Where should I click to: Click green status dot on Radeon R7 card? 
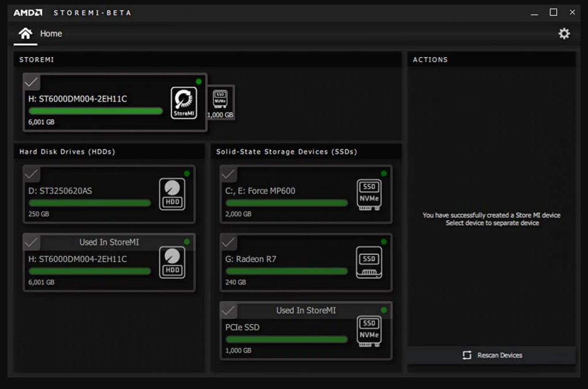click(x=384, y=242)
